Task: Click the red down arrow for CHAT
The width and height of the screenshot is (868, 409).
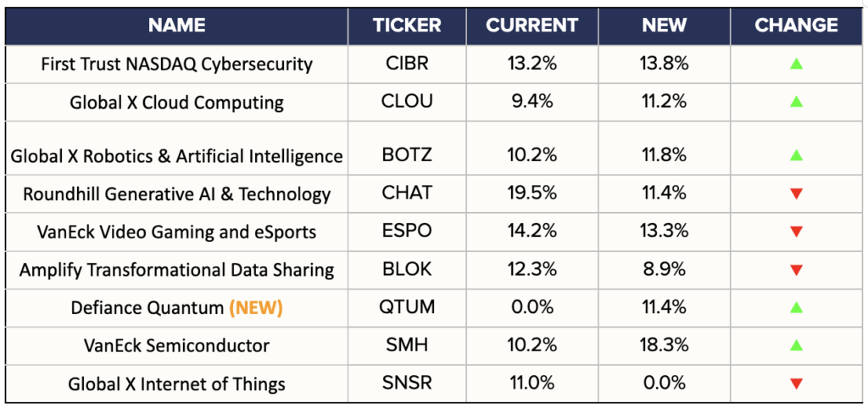Action: pyautogui.click(x=796, y=194)
